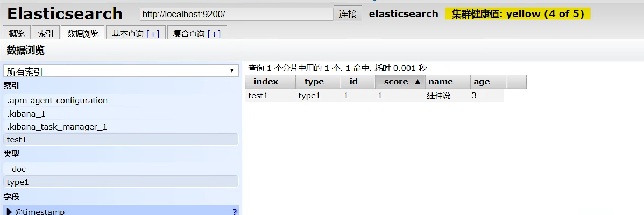The image size is (644, 215).
Task: Click the ? help icon beside @timestamp
Action: [x=235, y=212]
